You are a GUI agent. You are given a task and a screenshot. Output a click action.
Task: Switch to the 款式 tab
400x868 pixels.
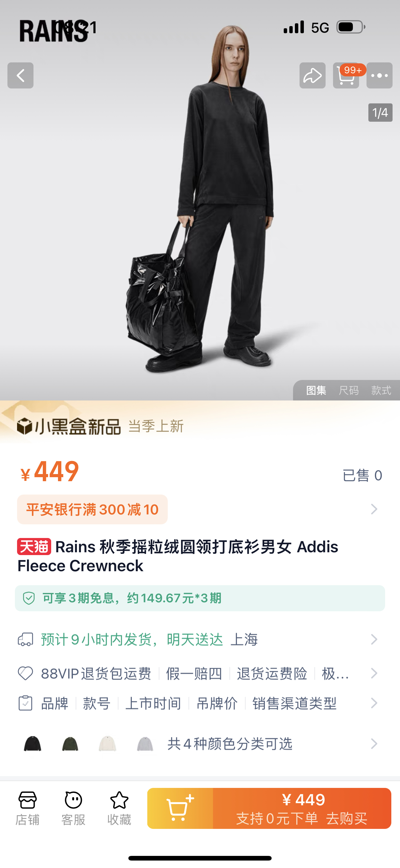(x=381, y=391)
